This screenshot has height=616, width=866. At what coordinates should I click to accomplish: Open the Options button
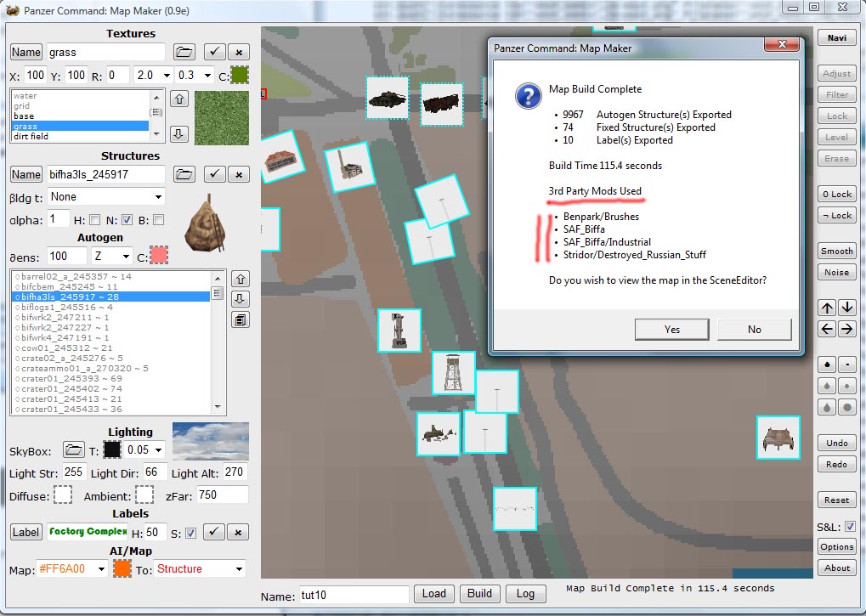(x=837, y=546)
